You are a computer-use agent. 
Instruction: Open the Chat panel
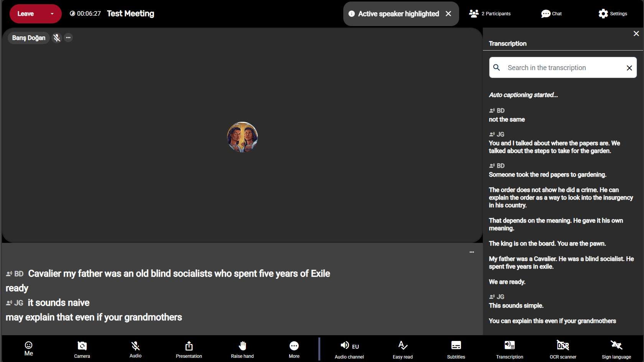tap(551, 14)
